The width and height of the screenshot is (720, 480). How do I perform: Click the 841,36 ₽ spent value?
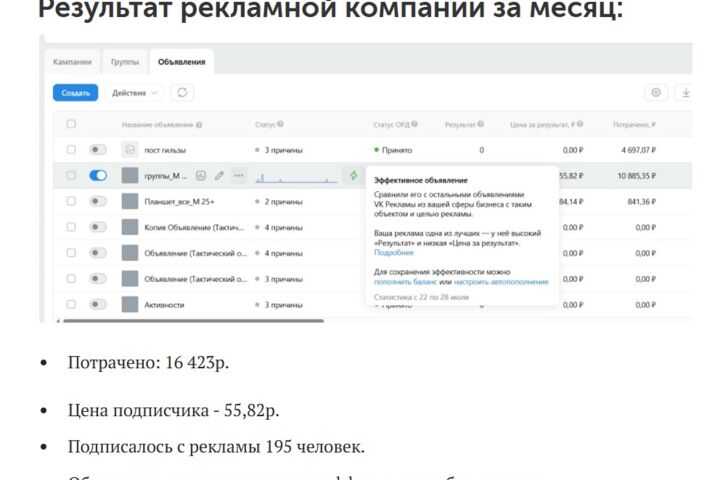pos(641,202)
